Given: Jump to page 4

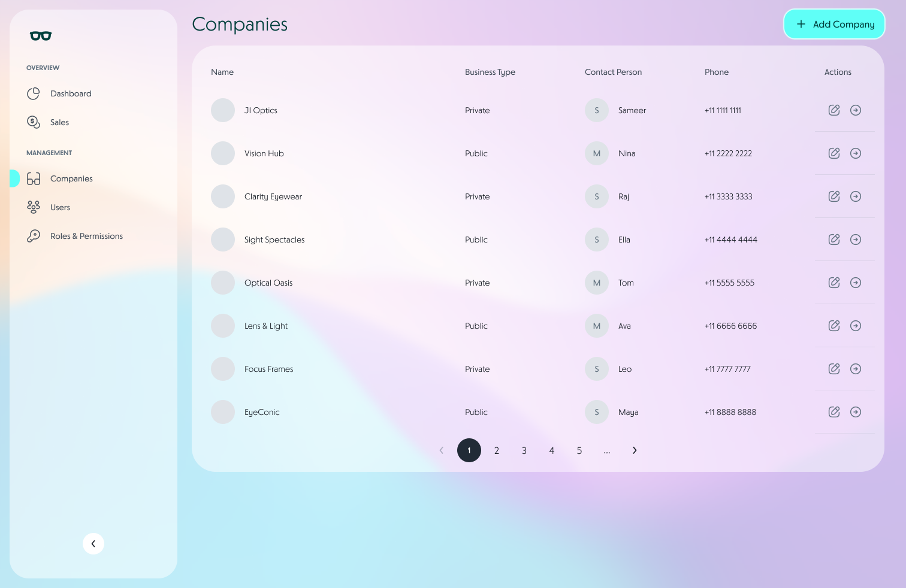Looking at the screenshot, I should (552, 450).
